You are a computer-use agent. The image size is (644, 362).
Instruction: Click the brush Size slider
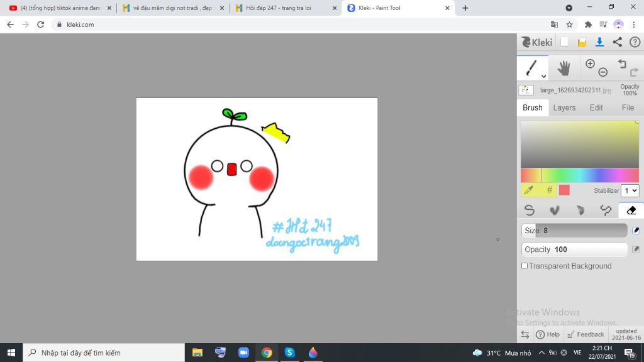pyautogui.click(x=574, y=230)
